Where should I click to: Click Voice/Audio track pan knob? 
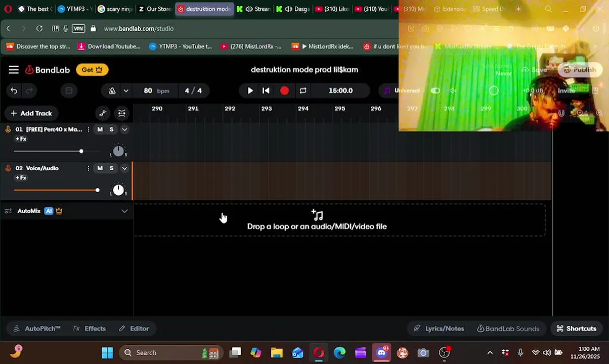click(x=118, y=190)
